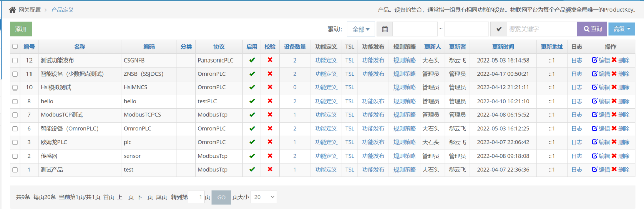This screenshot has height=209, width=644.
Task: Expand the 高级 advanced options dropdown
Action: pos(622,29)
